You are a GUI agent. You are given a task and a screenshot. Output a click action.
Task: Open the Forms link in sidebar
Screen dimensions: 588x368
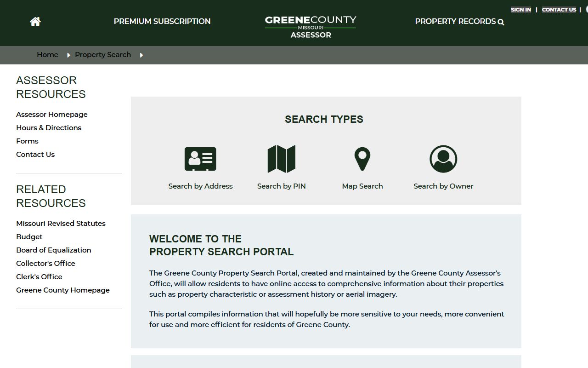coord(27,141)
